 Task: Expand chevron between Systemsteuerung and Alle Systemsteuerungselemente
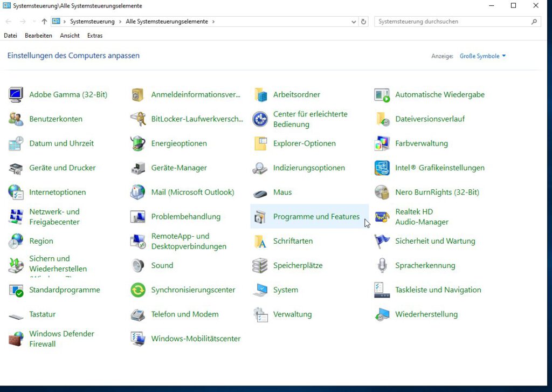[x=120, y=22]
